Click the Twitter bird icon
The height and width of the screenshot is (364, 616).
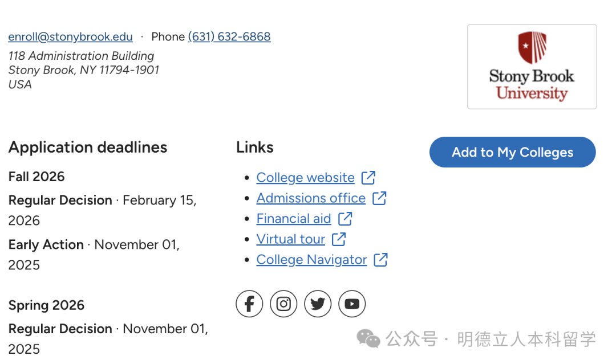coord(318,304)
